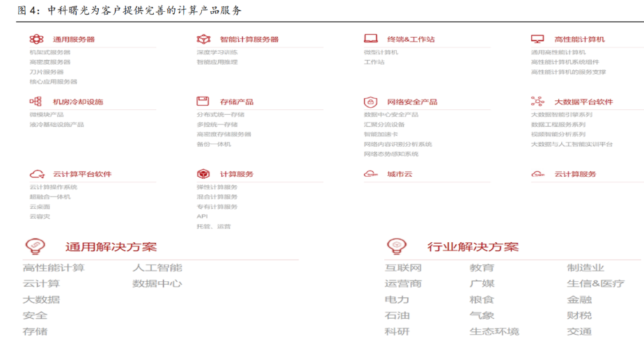This screenshot has width=644, height=341.
Task: Open 网络态势感知系统 link
Action: click(391, 154)
